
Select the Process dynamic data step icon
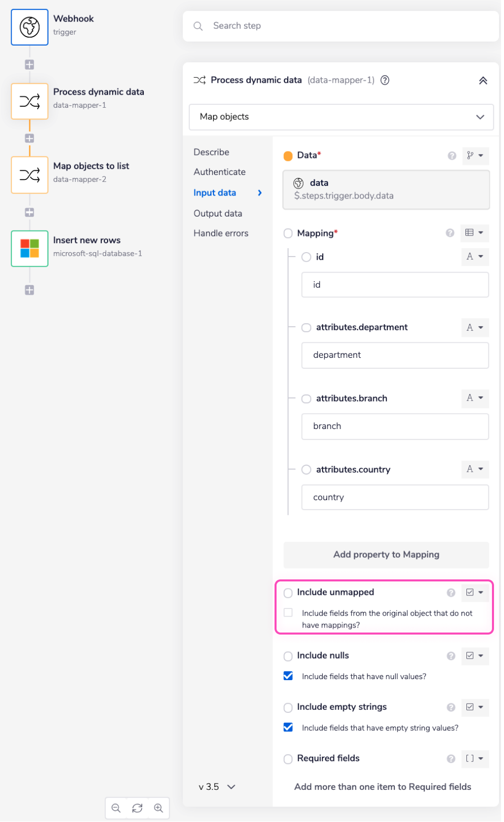click(x=30, y=101)
